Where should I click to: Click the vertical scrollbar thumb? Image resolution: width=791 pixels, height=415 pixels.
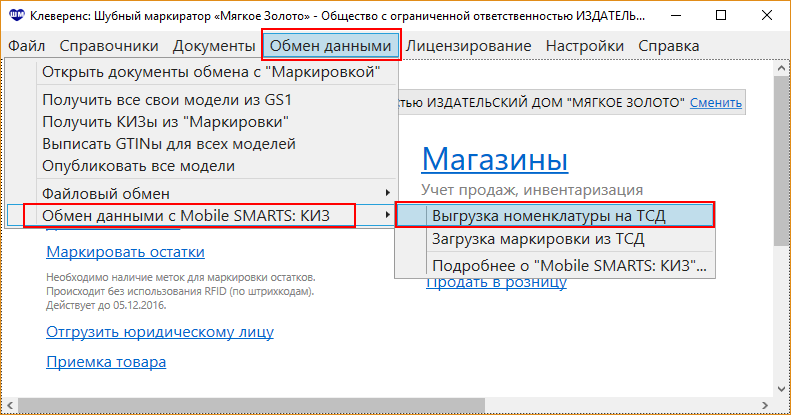(782, 161)
